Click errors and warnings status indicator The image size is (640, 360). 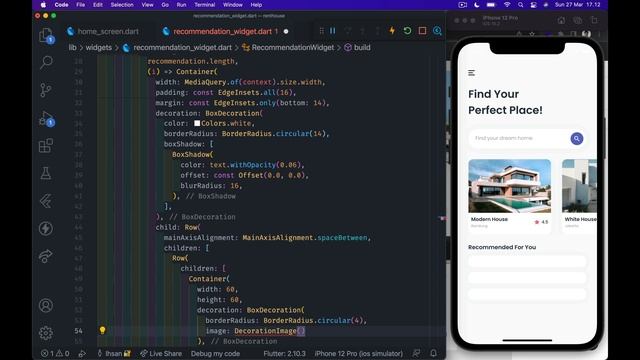coord(55,353)
